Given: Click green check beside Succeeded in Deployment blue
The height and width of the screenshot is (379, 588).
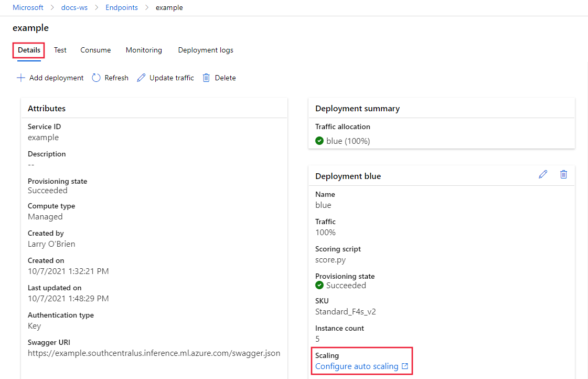Looking at the screenshot, I should (319, 286).
